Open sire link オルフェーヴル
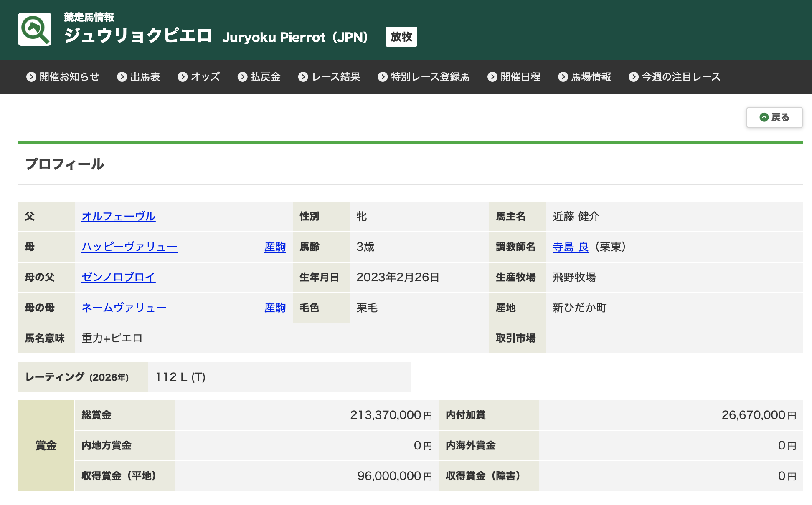Viewport: 812px width, 505px height. point(119,216)
